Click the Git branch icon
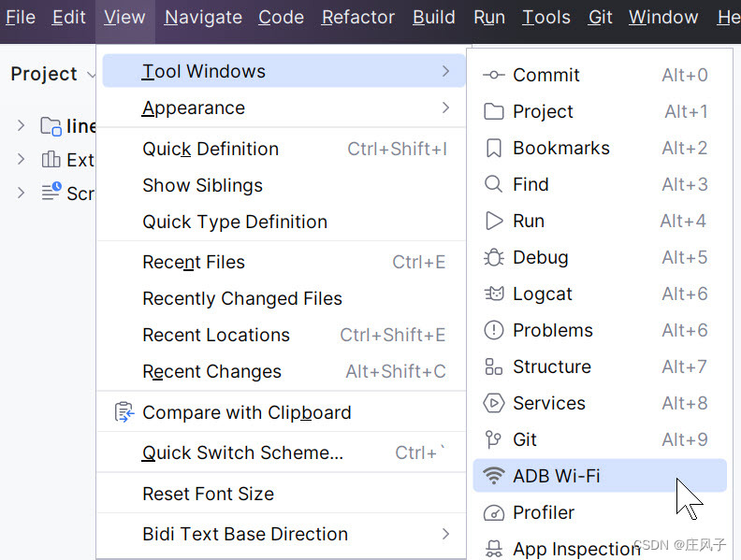741x560 pixels. pyautogui.click(x=493, y=439)
